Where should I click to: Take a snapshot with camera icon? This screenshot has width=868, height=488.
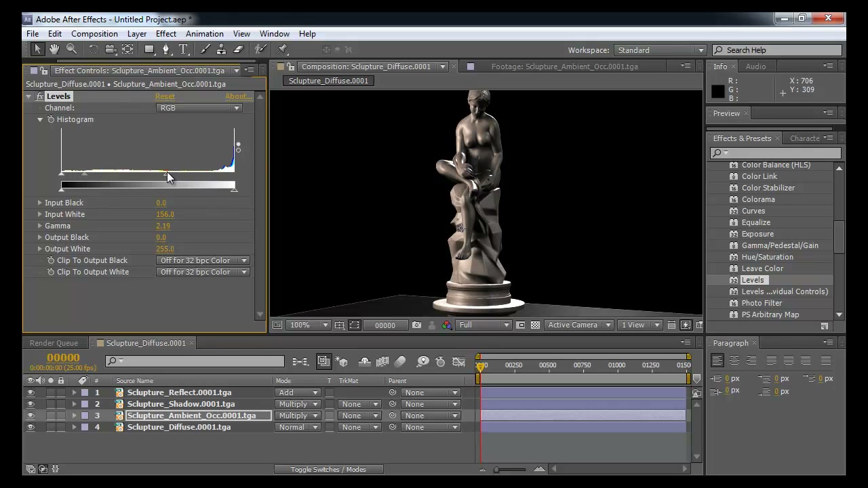click(416, 325)
